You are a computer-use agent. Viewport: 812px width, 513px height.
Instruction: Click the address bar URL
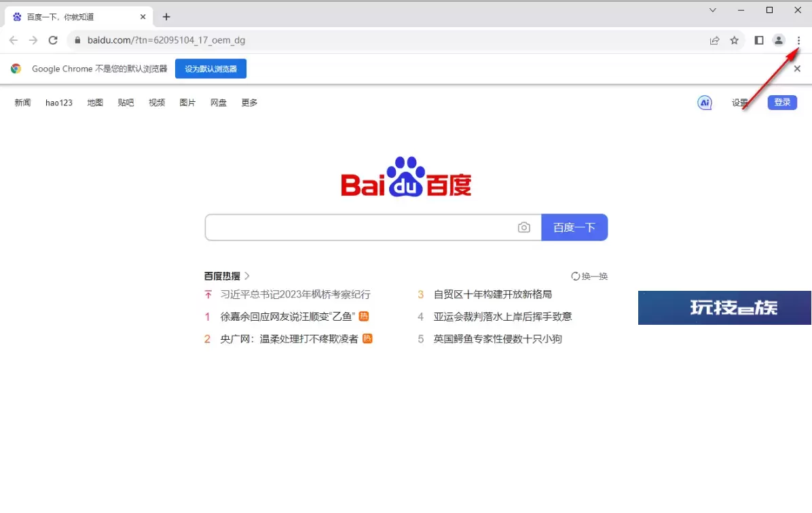(166, 40)
